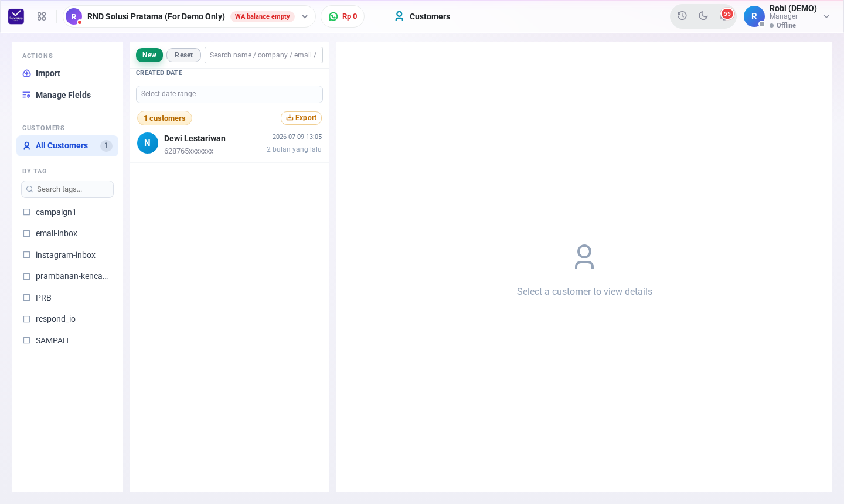The image size is (844, 504).
Task: Click the Import upload icon
Action: coord(26,73)
